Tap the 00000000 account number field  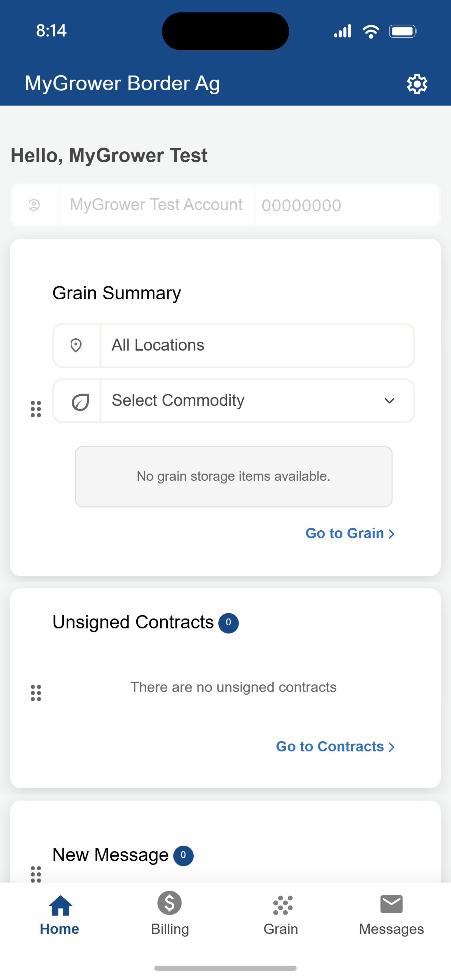(347, 205)
